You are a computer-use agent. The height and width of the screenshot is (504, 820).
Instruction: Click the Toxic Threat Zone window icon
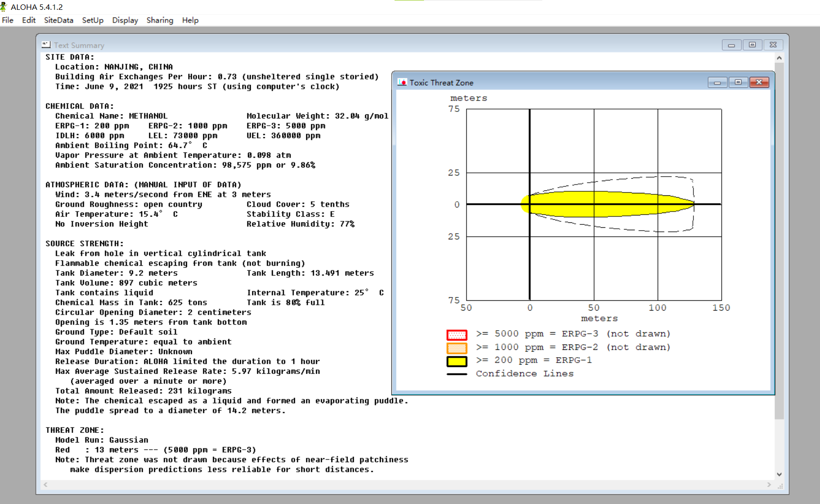[x=402, y=82]
